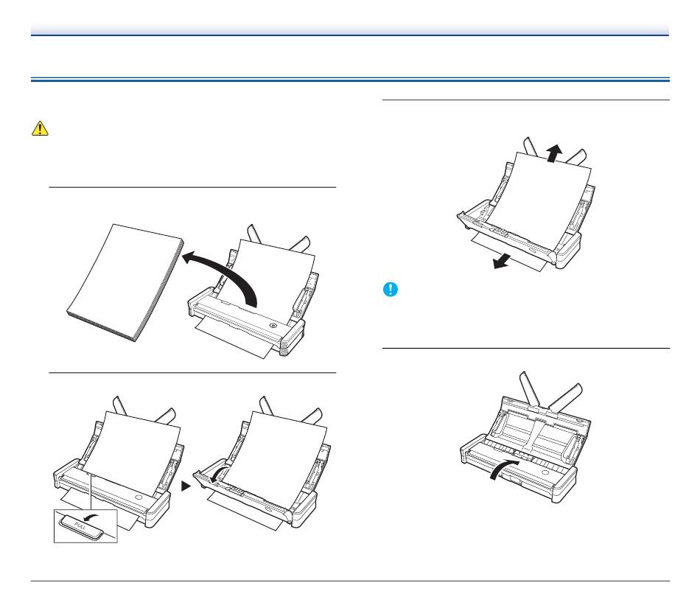Click the PULL lever label
700x594 pixels.
point(81,525)
